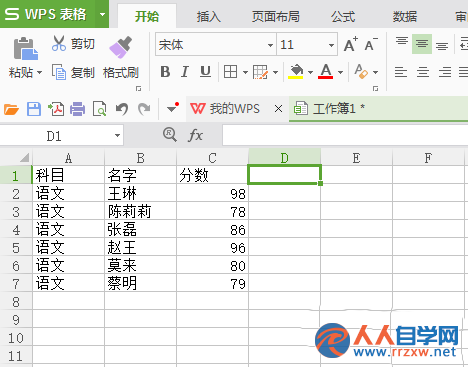Screen dimensions: 468x367
Task: Open clipboard group dialog launcher
Action: 138,88
